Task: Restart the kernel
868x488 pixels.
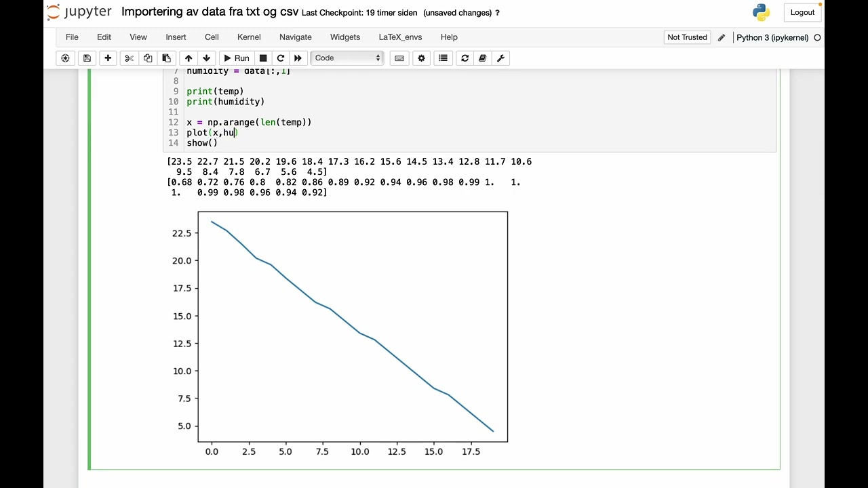Action: click(281, 58)
